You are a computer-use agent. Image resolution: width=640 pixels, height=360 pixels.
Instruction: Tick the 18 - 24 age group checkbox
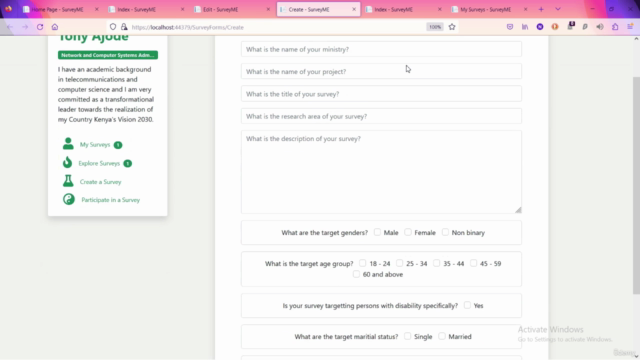(x=362, y=263)
